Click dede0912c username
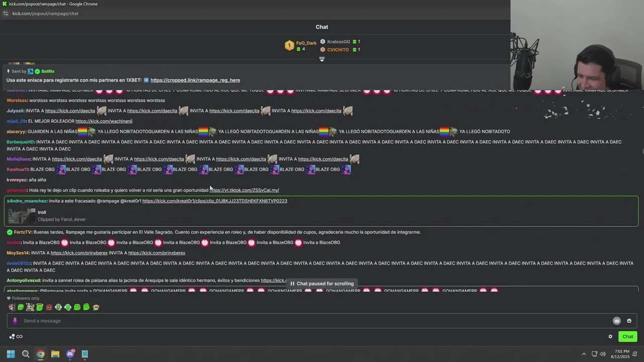This screenshot has height=362, width=644. coord(19,263)
